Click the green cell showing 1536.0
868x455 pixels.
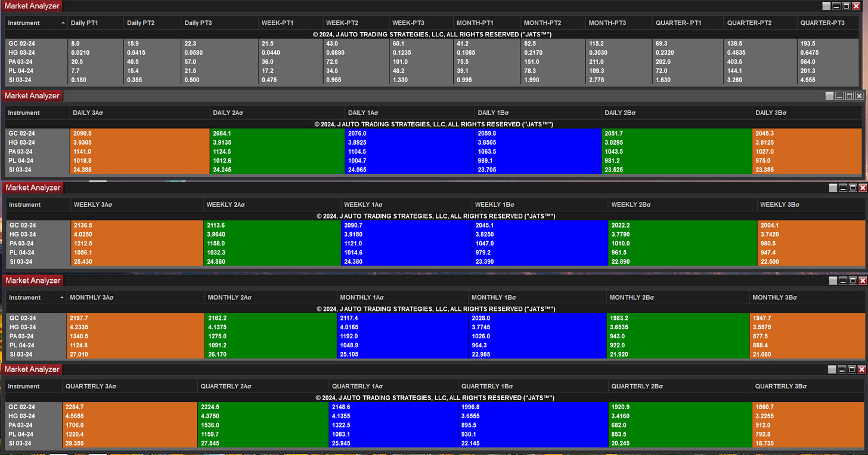tap(263, 425)
